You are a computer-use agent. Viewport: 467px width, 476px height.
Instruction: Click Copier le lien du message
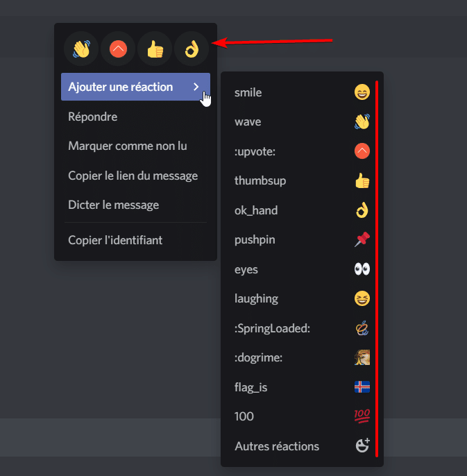[133, 176]
